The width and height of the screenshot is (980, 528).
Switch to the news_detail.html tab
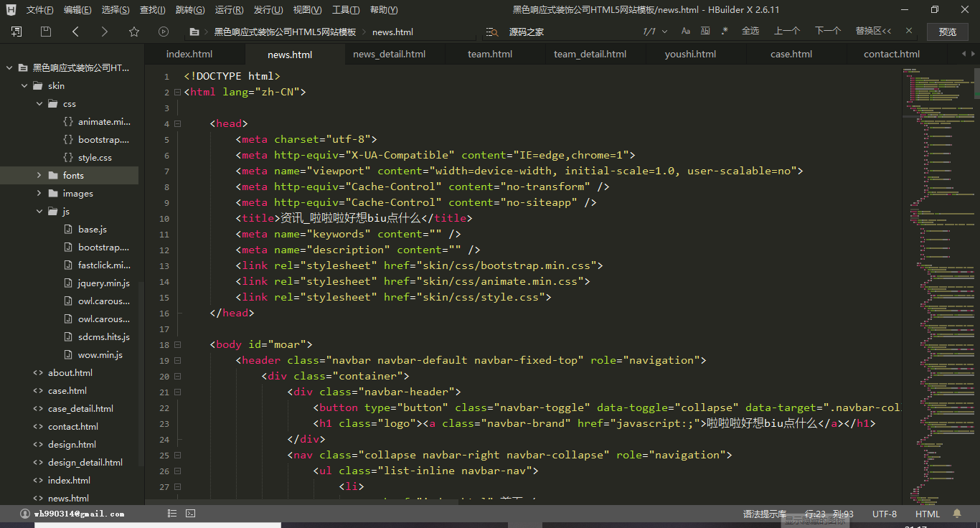pyautogui.click(x=389, y=54)
